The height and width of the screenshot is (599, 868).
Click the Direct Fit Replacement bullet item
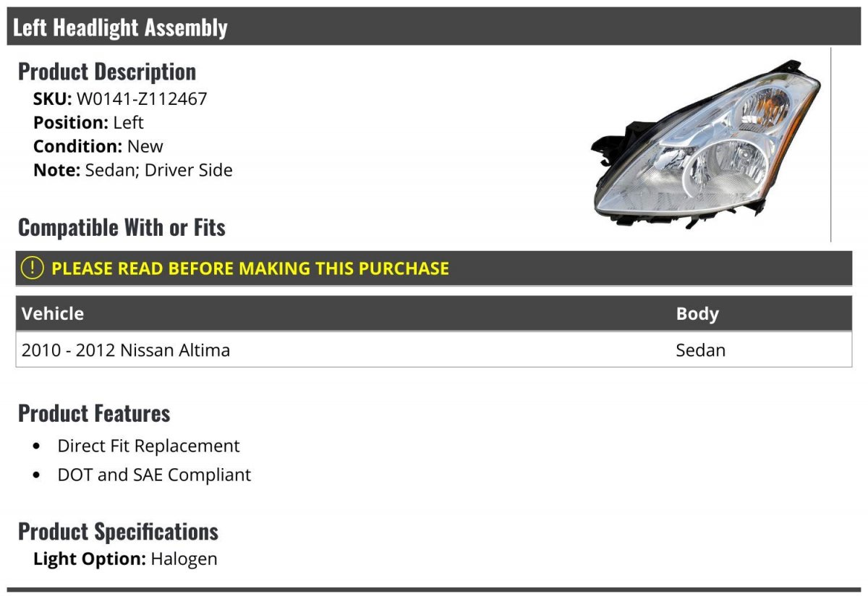[148, 446]
